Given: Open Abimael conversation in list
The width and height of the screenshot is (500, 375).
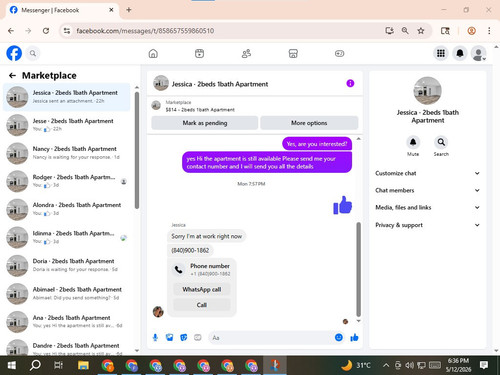Looking at the screenshot, I should (x=67, y=294).
